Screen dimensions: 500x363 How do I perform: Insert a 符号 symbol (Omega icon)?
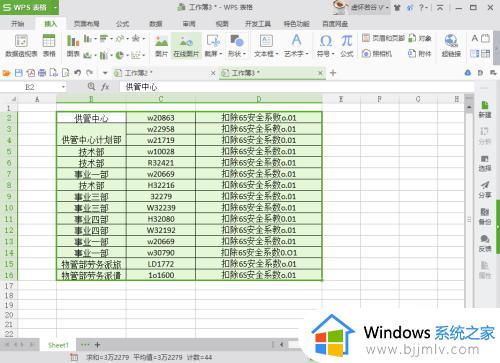pos(325,41)
